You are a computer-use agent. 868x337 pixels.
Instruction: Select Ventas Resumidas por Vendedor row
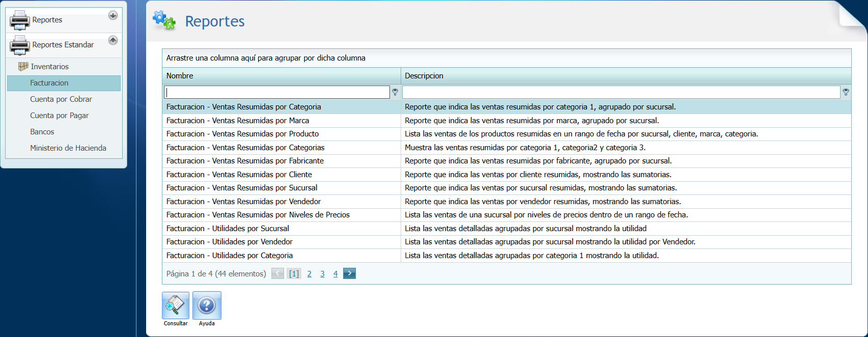[507, 202]
